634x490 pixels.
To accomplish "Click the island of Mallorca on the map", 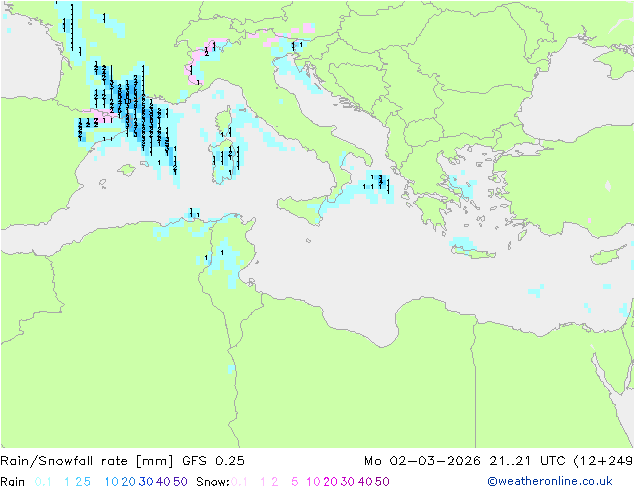I will [127, 170].
